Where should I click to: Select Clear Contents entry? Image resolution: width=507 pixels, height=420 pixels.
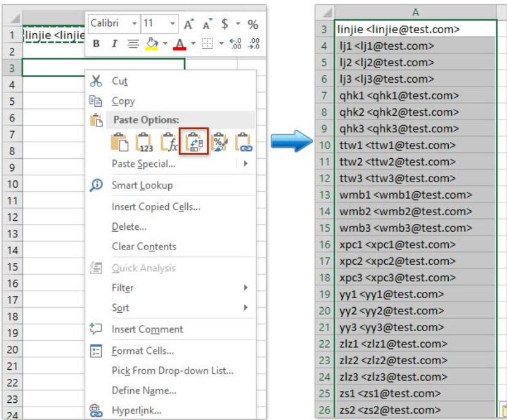click(x=171, y=246)
